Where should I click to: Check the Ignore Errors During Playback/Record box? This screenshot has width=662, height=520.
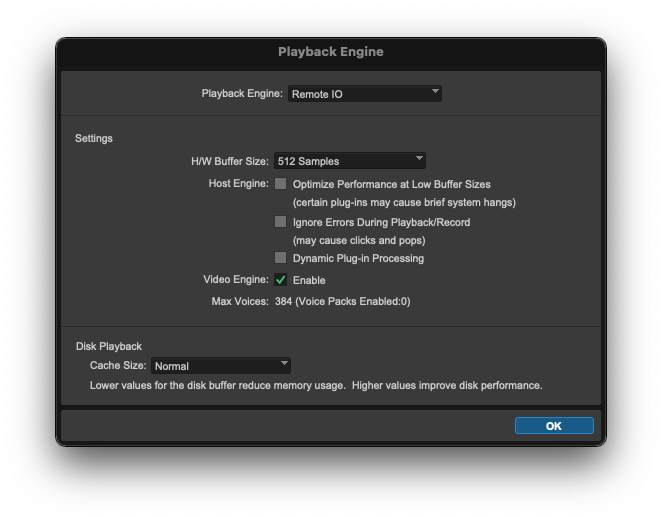[x=281, y=221]
